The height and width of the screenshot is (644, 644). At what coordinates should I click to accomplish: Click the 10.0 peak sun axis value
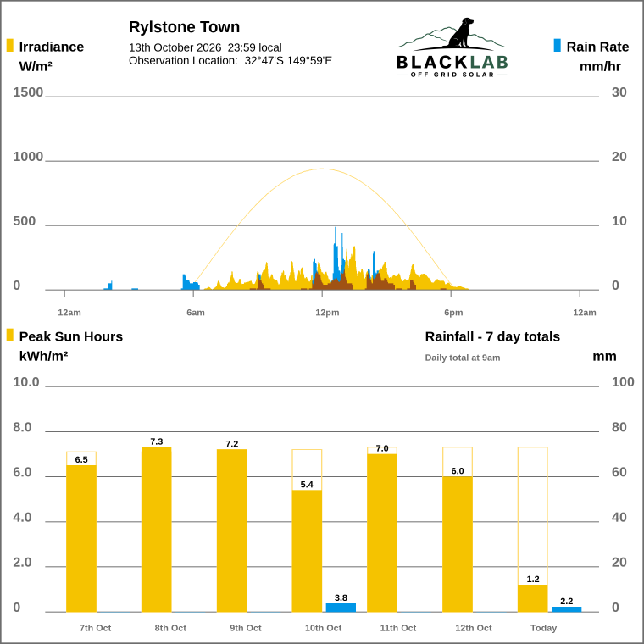point(26,382)
